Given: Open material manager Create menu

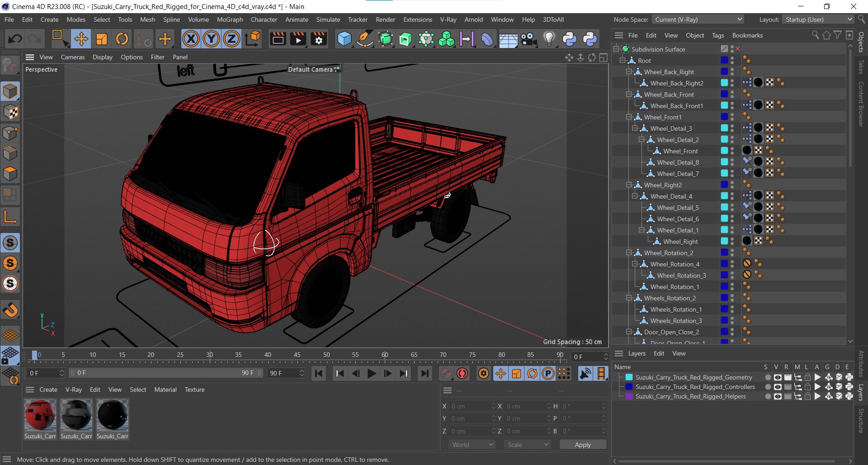Looking at the screenshot, I should tap(48, 389).
